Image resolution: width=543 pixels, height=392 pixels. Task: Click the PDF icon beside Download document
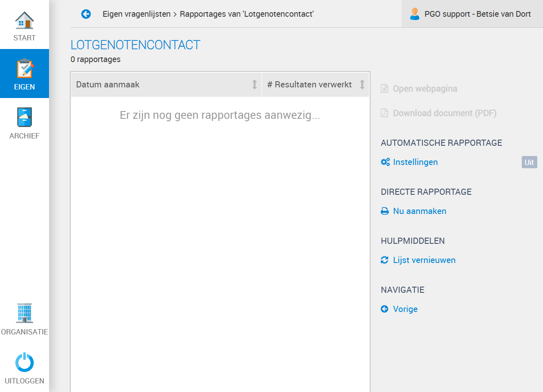click(x=384, y=113)
